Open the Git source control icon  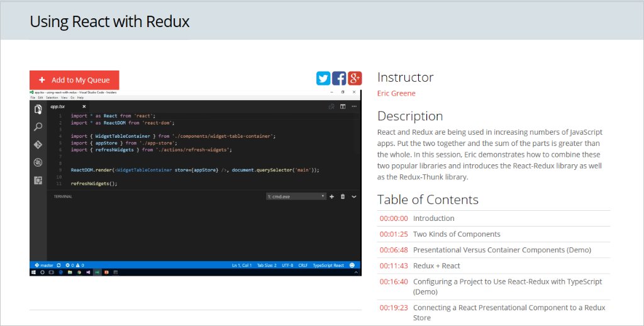38,145
